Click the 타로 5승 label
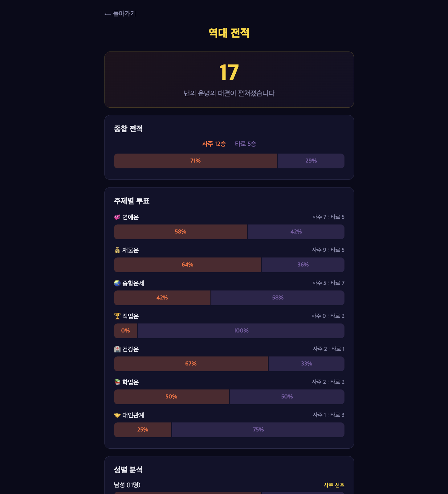This screenshot has width=448, height=494. 246,144
